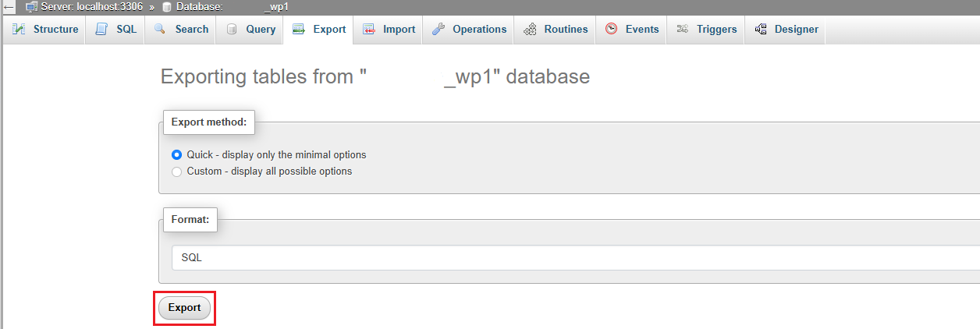Click the Query tab icon
The height and width of the screenshot is (329, 980).
[x=232, y=30]
